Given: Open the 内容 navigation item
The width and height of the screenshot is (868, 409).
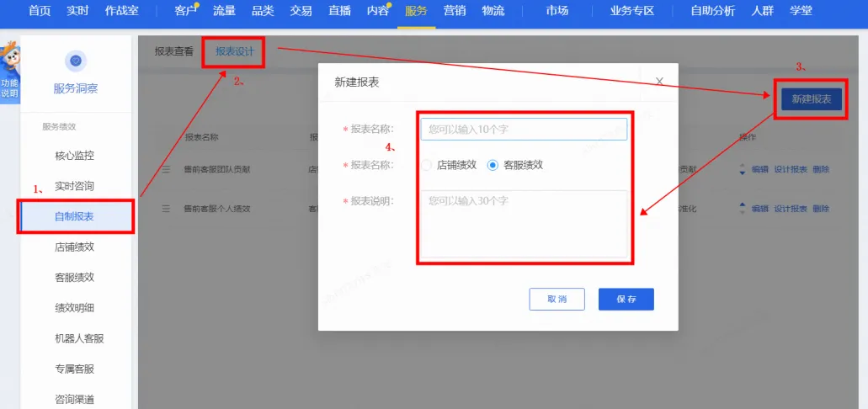Looking at the screenshot, I should point(378,10).
